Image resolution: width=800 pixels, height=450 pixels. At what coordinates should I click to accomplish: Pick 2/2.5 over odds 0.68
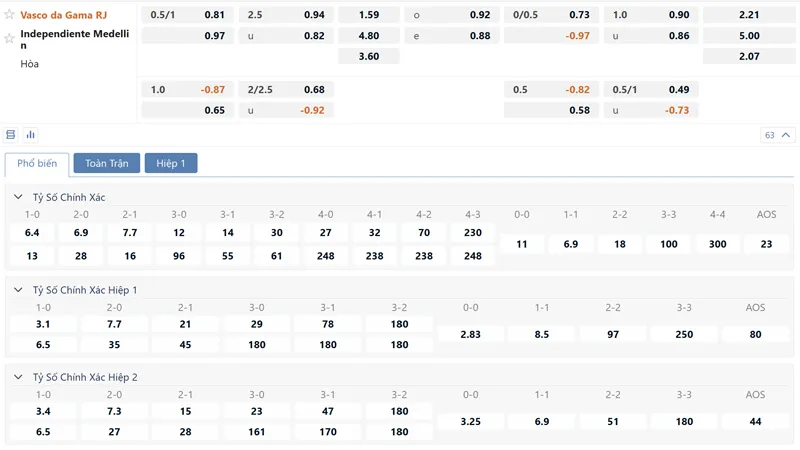(286, 89)
